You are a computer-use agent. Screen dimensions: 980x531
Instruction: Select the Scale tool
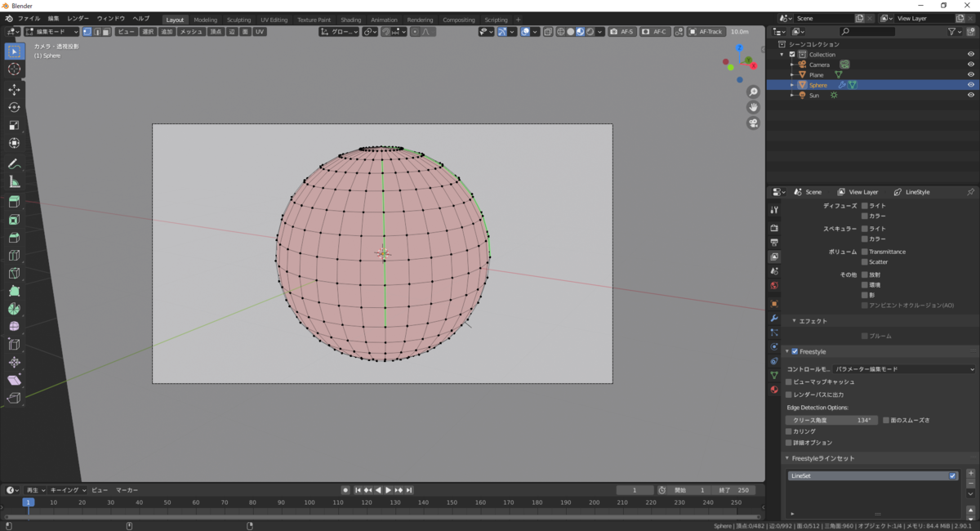click(14, 125)
